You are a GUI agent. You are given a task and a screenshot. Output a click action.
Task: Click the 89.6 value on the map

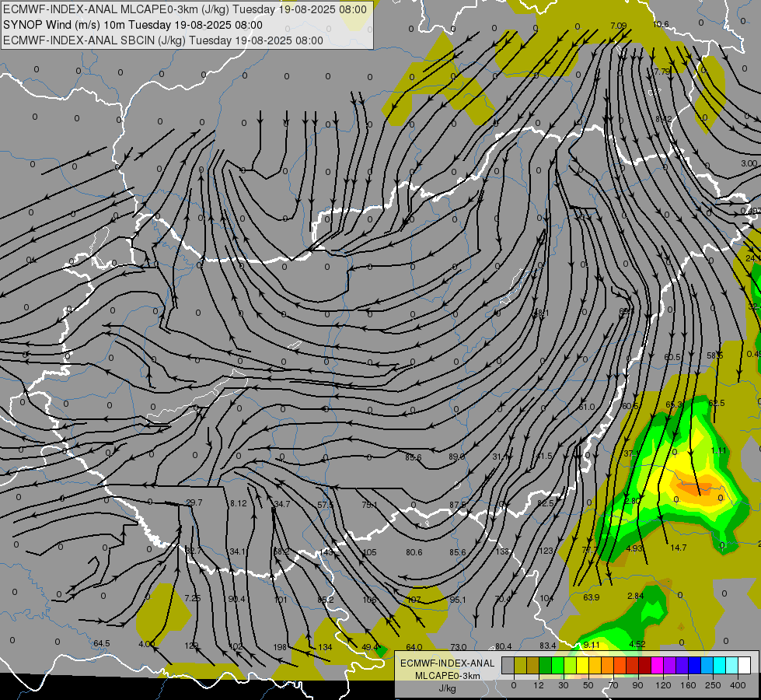[x=457, y=457]
